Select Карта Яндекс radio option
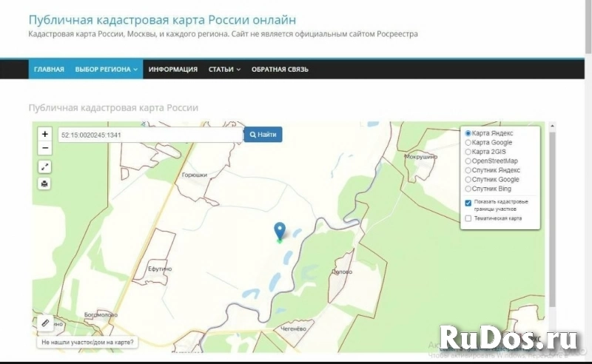 (468, 133)
